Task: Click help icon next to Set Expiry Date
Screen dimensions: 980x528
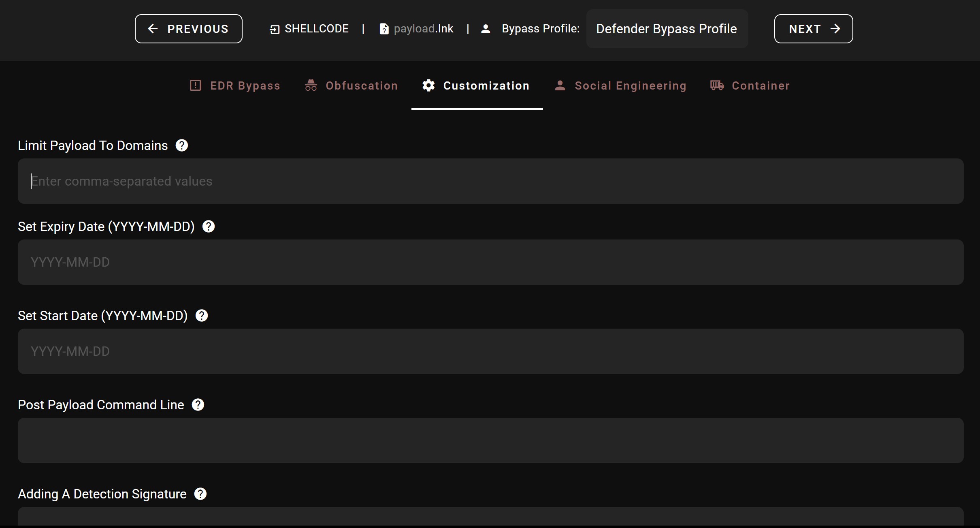Action: point(209,227)
